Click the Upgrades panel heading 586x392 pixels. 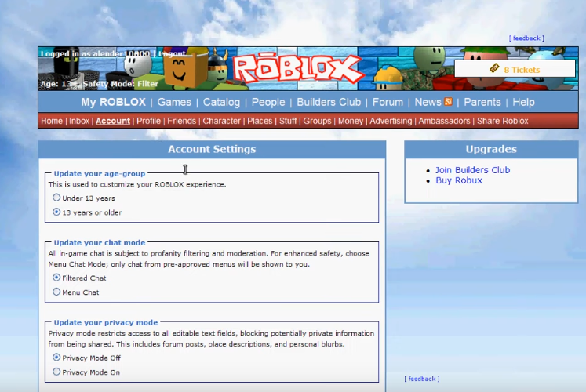491,149
